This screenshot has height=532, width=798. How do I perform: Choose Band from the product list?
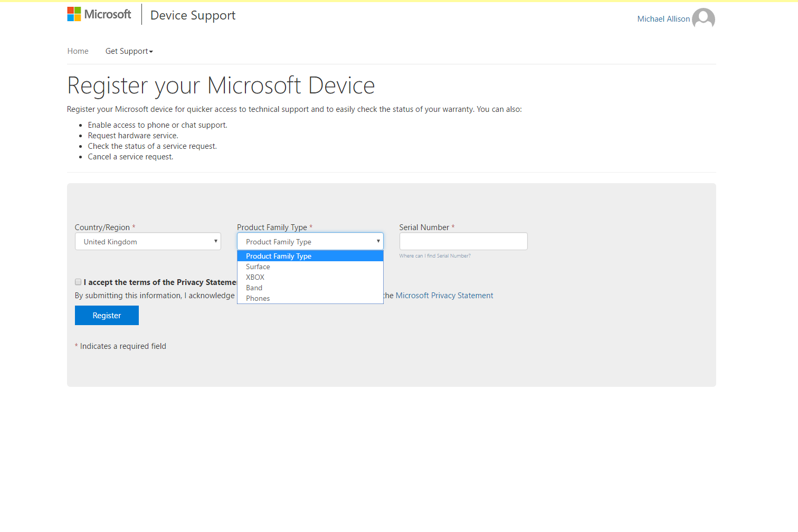click(x=310, y=288)
